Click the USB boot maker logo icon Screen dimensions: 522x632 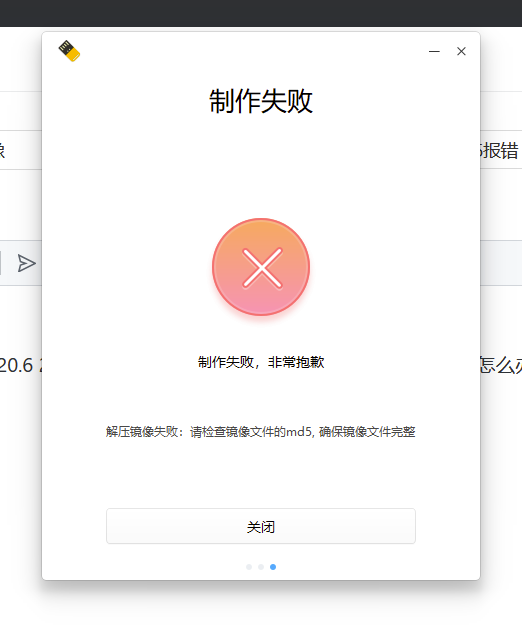(69, 51)
